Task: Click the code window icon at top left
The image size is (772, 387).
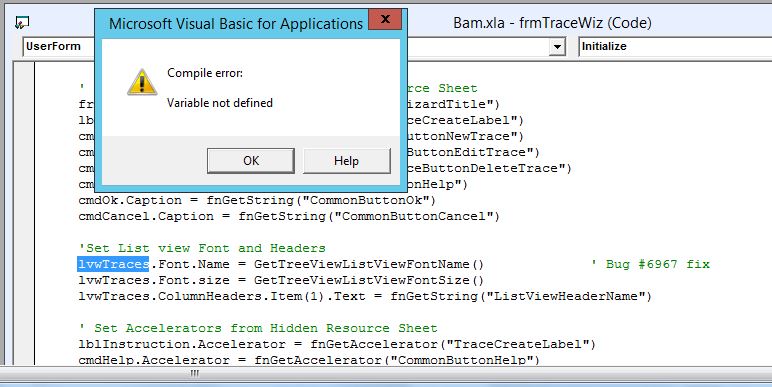Action: (x=22, y=22)
